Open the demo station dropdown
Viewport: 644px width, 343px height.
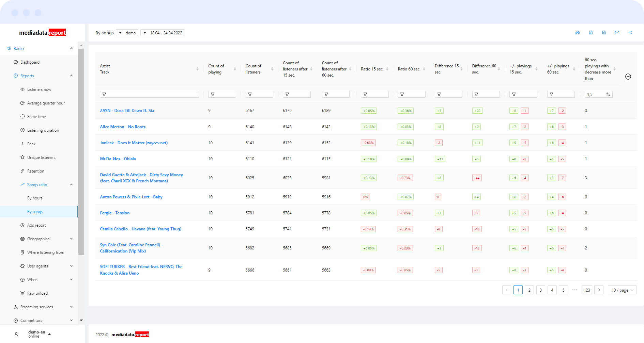[x=127, y=33]
